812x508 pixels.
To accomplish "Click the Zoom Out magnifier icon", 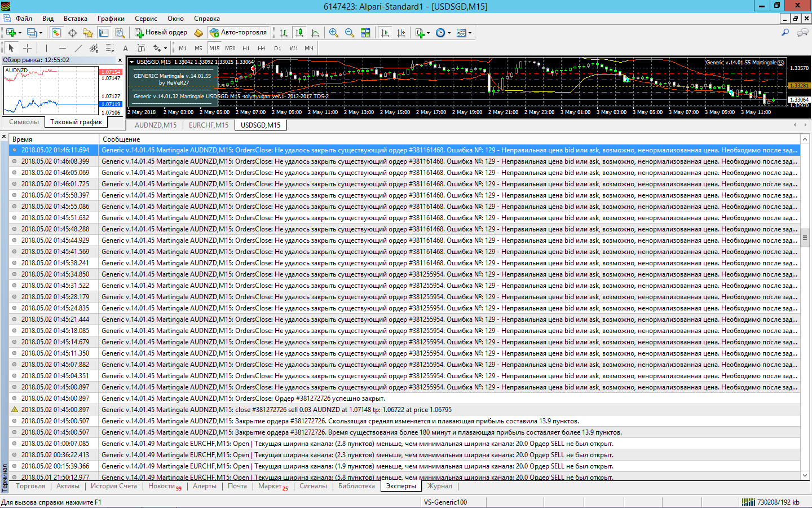I will pyautogui.click(x=350, y=33).
